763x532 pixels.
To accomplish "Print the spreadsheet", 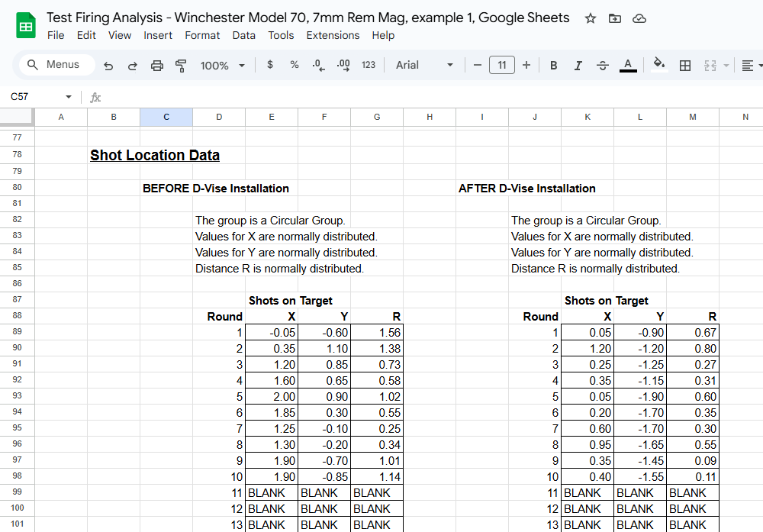I will (157, 65).
